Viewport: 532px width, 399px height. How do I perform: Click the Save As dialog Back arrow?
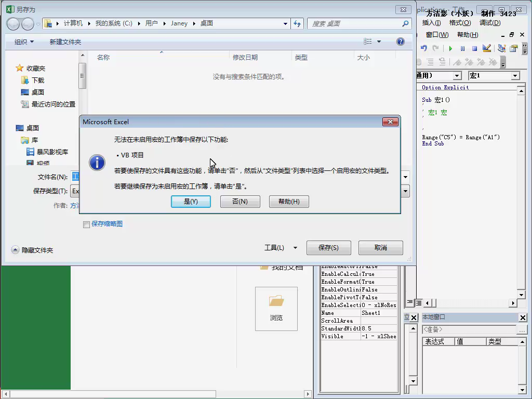(x=13, y=24)
